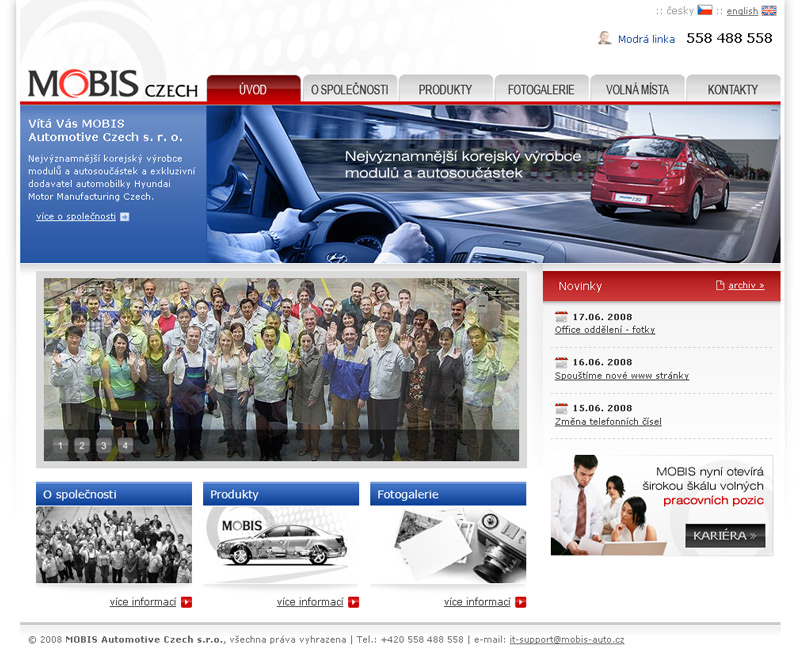Click the calendar icon for 17.06. 2008
800x658 pixels.
coord(561,317)
